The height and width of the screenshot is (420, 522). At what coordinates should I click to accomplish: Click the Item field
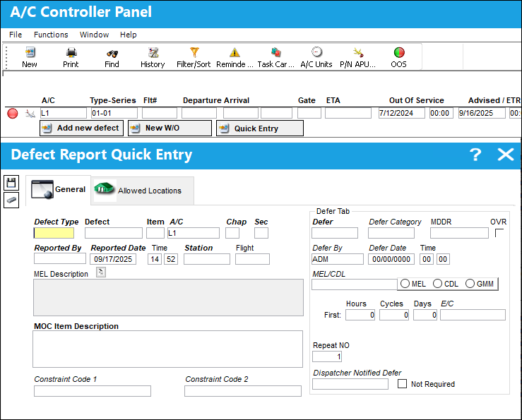tap(155, 233)
